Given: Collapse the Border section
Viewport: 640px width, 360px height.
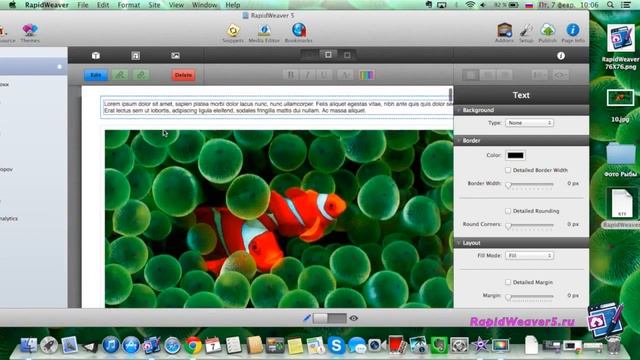Looking at the screenshot, I should tap(459, 140).
